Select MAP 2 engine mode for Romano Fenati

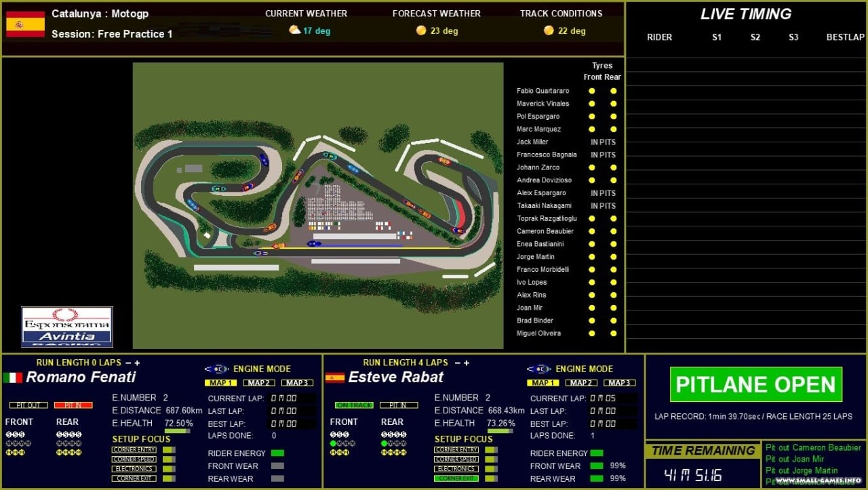tap(258, 383)
